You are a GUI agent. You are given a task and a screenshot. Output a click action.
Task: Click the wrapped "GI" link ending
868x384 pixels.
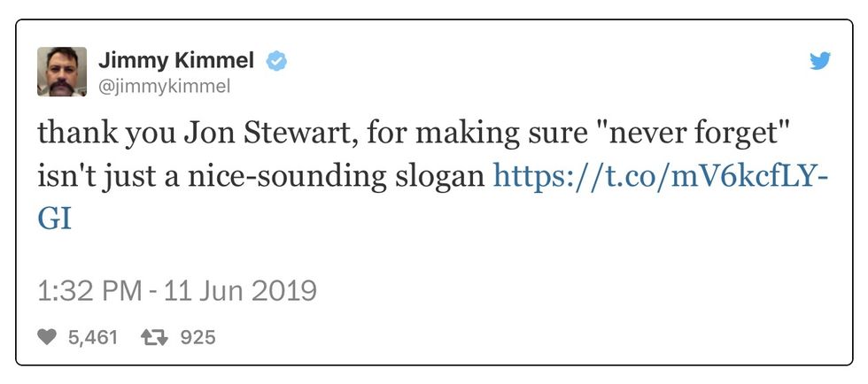[54, 218]
